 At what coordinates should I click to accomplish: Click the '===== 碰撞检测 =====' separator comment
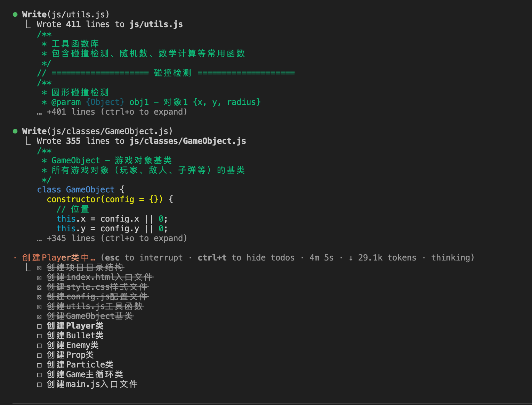tap(166, 73)
